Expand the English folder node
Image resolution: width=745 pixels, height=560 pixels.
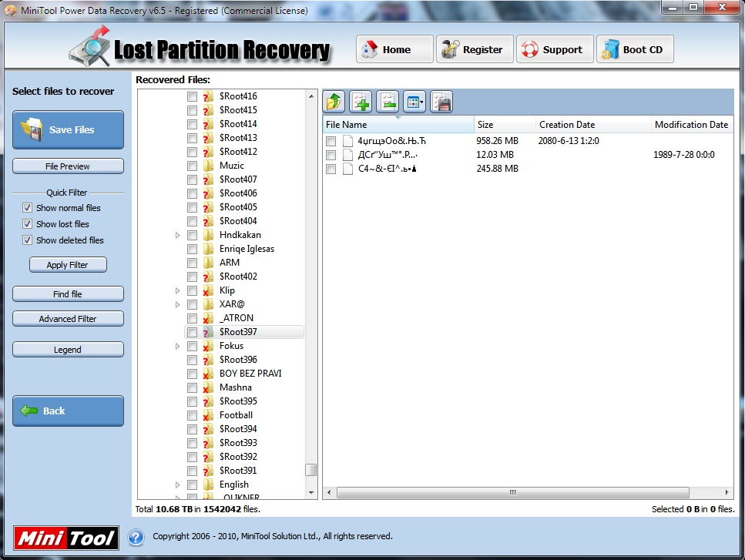tap(177, 485)
